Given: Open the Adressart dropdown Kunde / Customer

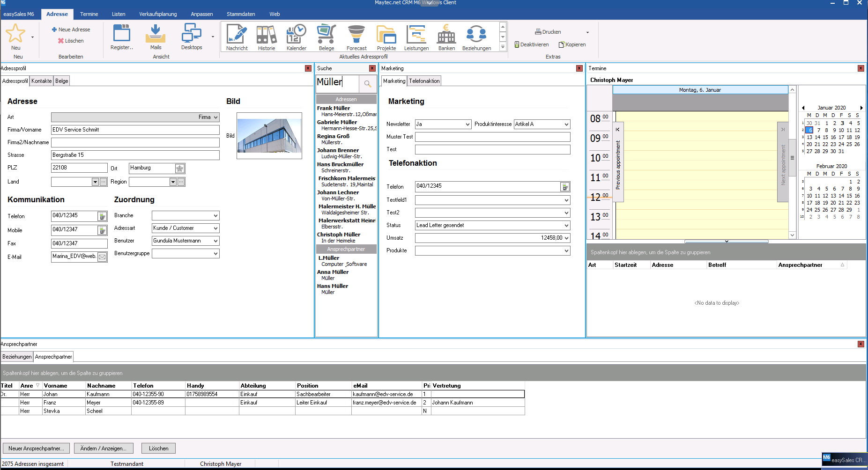Looking at the screenshot, I should 215,228.
